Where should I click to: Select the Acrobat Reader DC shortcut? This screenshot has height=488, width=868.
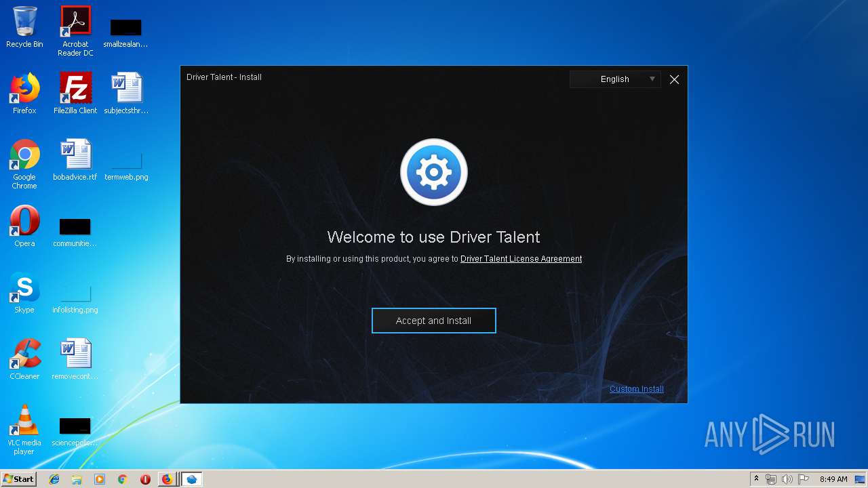(x=75, y=31)
